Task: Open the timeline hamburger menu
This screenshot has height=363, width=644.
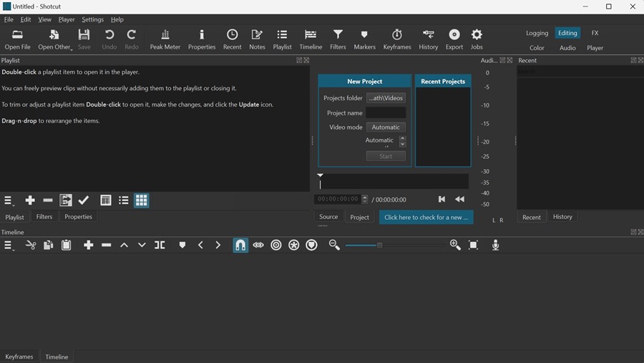Action: (9, 246)
